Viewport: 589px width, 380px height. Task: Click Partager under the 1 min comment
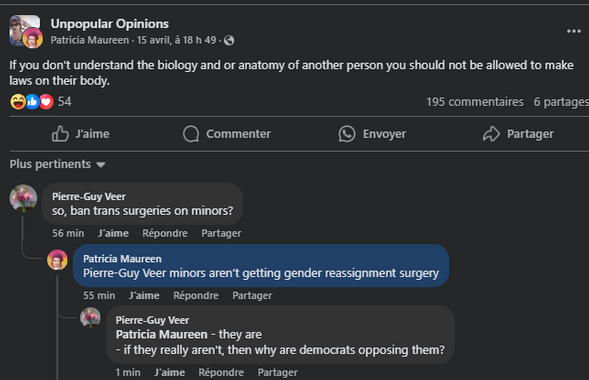[x=278, y=372]
